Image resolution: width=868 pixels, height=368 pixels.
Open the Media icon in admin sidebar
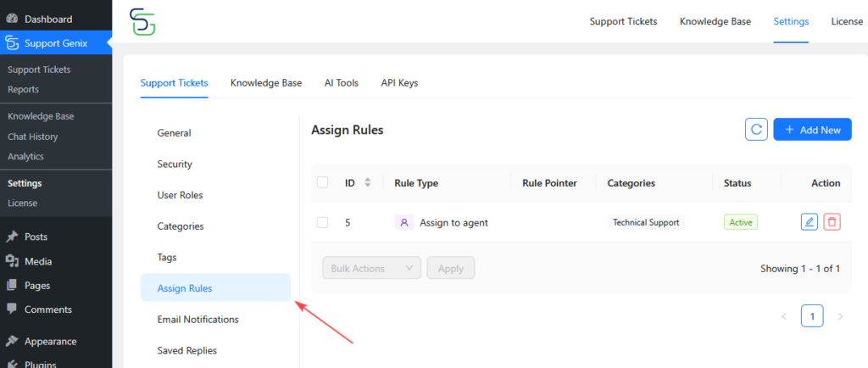point(12,261)
